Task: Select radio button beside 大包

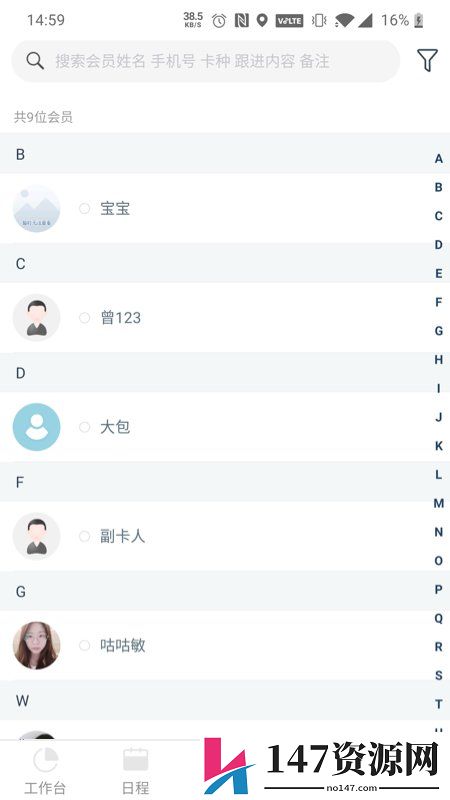Action: tap(85, 427)
